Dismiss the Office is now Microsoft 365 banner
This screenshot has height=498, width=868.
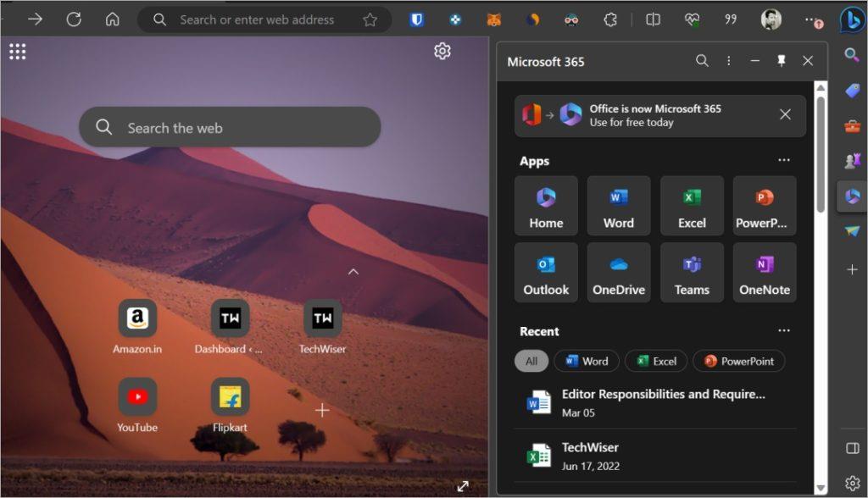(x=785, y=114)
